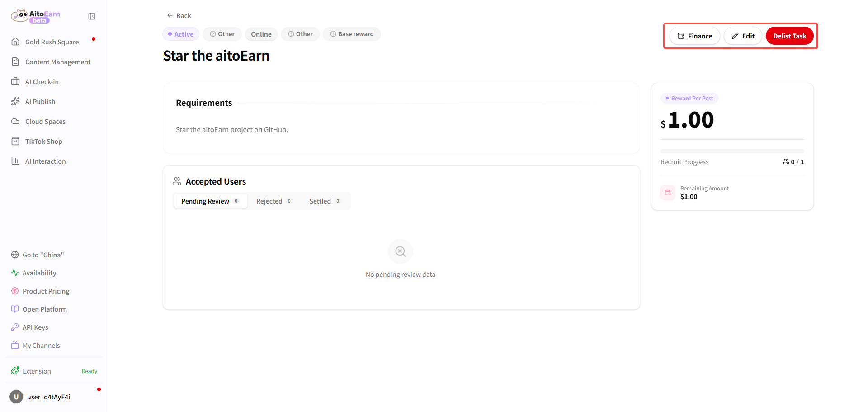Click the AI Check-in icon
Screen dimensions: 868x412
tap(15, 81)
